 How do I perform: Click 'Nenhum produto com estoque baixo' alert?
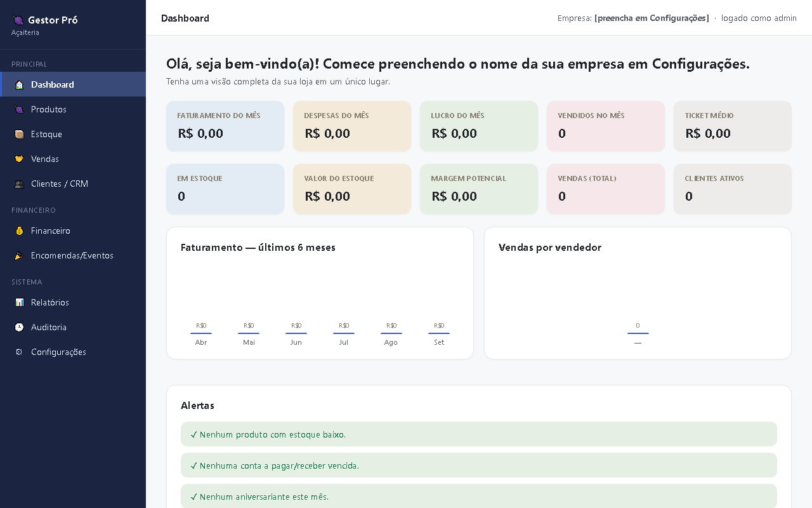(x=479, y=434)
